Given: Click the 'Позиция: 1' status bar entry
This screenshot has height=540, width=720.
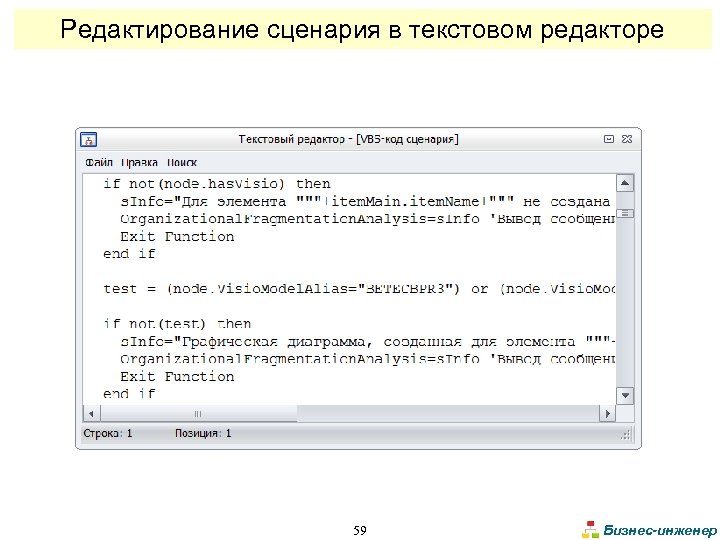Looking at the screenshot, I should [203, 433].
